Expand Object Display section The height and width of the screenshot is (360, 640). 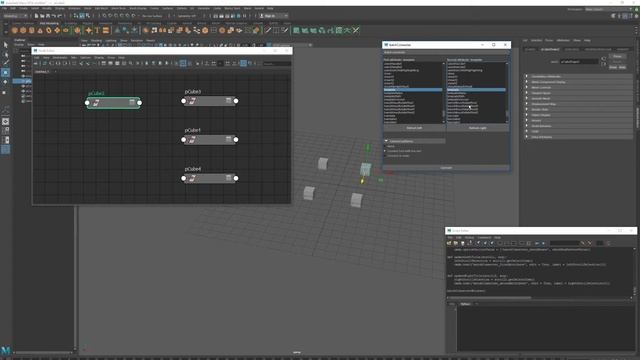pos(578,115)
